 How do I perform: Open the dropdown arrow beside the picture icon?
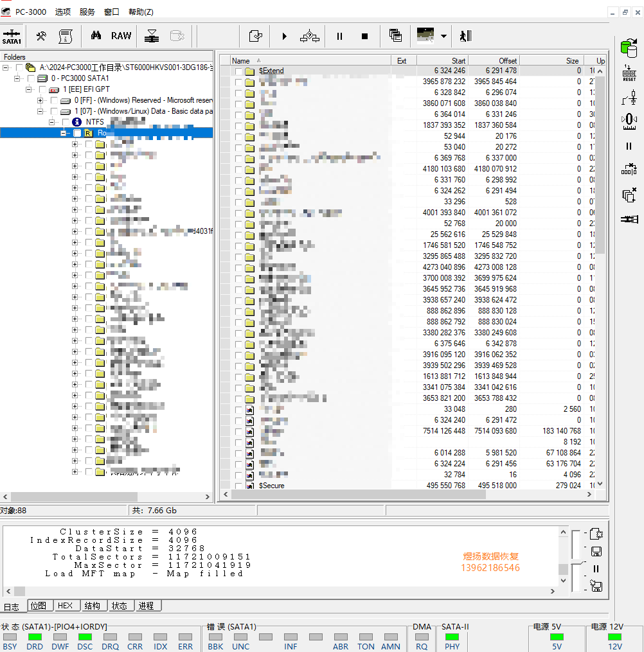click(444, 36)
